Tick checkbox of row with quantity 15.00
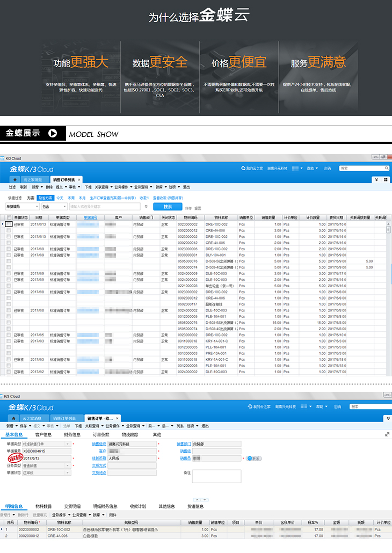Image resolution: width=392 pixels, height=553 pixels. (x=9, y=322)
